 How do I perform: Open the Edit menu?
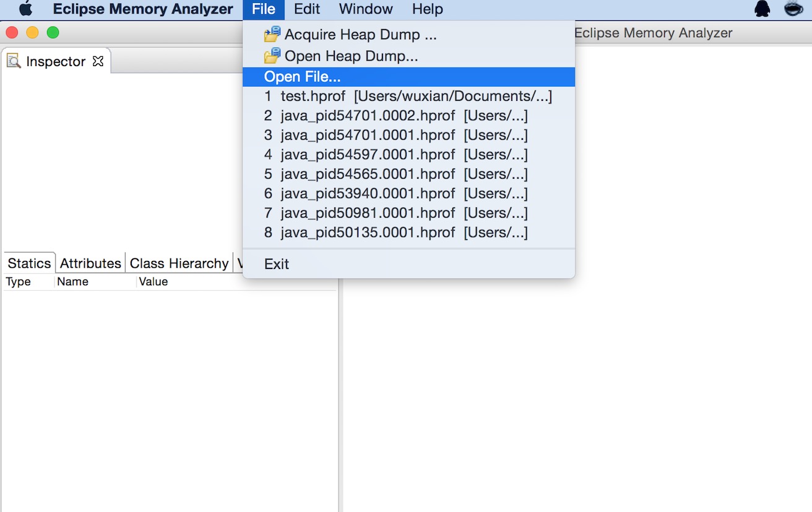(x=307, y=9)
